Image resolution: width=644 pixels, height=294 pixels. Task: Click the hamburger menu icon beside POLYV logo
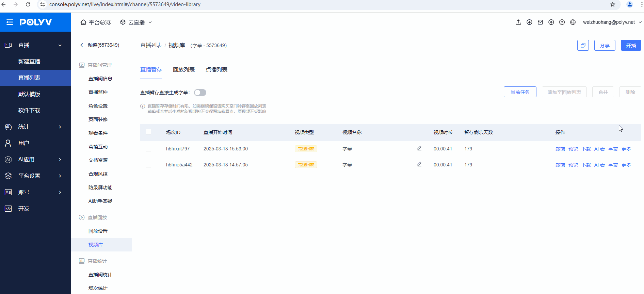(x=10, y=22)
